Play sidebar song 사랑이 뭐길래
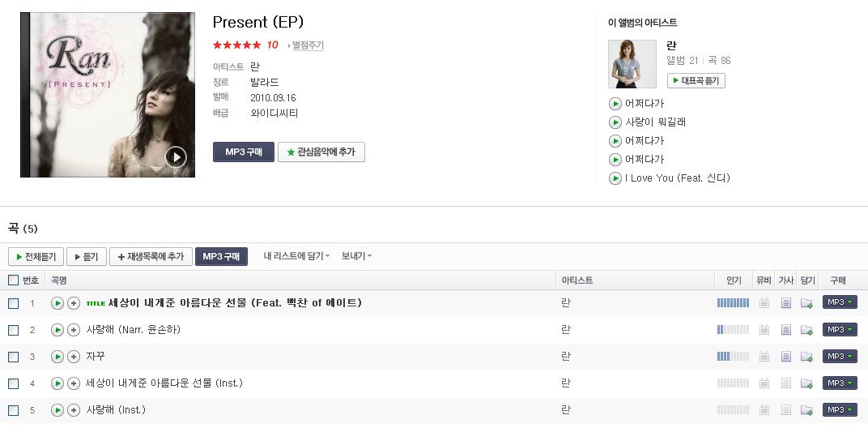868x428 pixels. [x=615, y=122]
